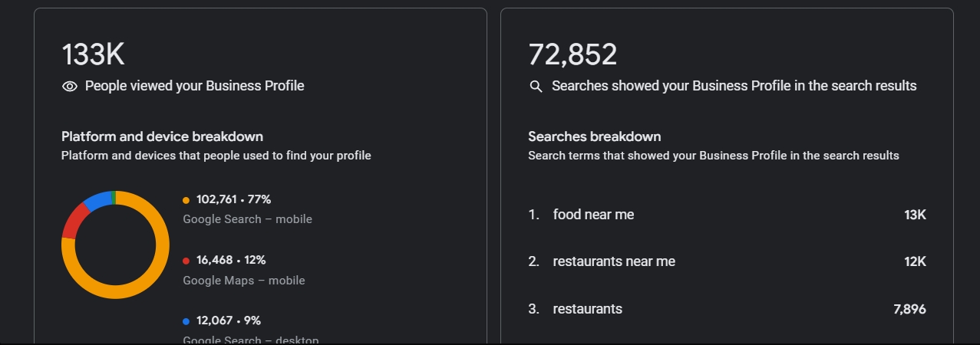Click the "Platform and device breakdown" heading
Screen dimensions: 980x345
pos(162,136)
